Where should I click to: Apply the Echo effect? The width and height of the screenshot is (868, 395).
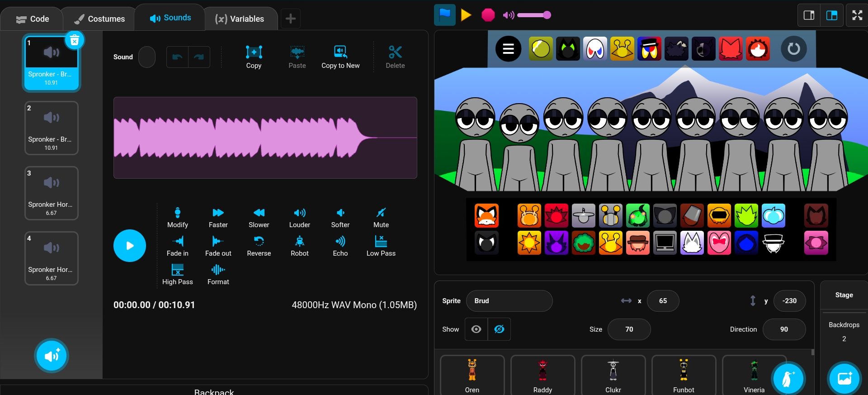pos(340,246)
